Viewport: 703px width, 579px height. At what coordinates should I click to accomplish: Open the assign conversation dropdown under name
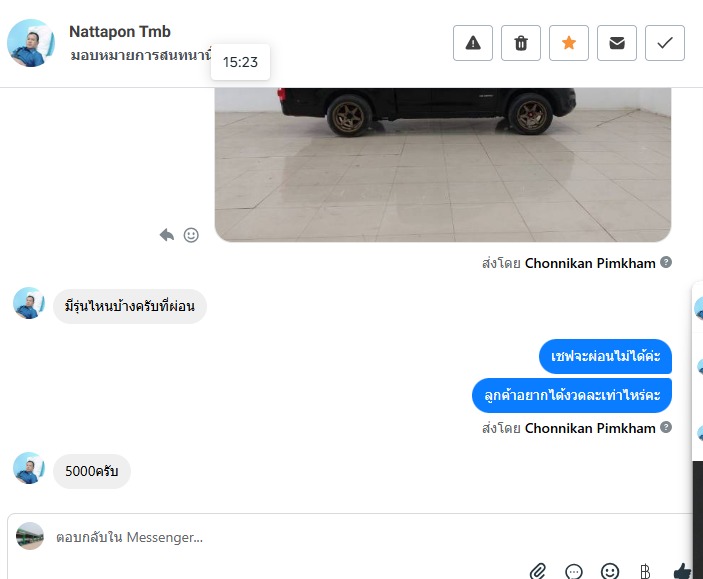(x=140, y=56)
